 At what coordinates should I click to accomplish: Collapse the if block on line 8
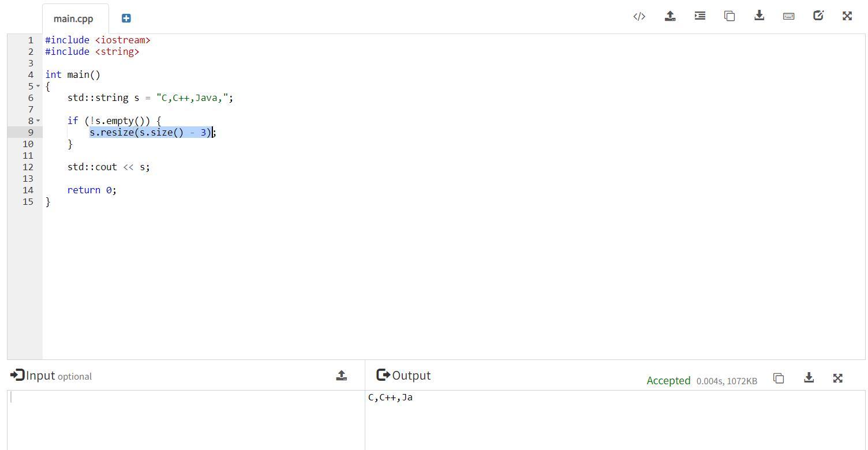click(39, 121)
